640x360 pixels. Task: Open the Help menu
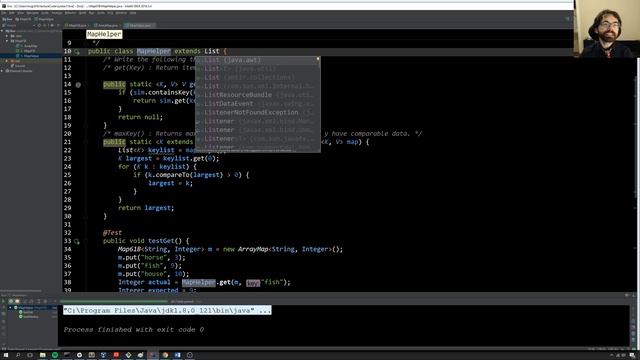133,13
